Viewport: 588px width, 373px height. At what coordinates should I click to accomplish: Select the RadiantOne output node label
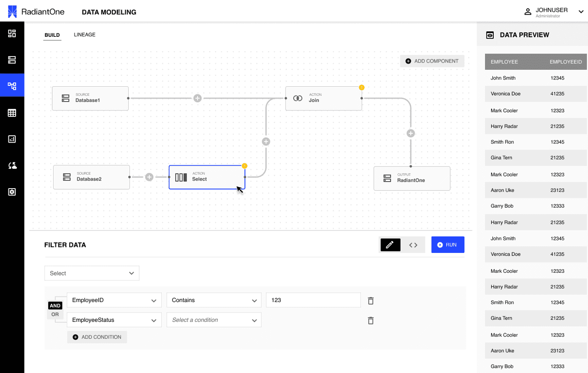click(x=411, y=181)
